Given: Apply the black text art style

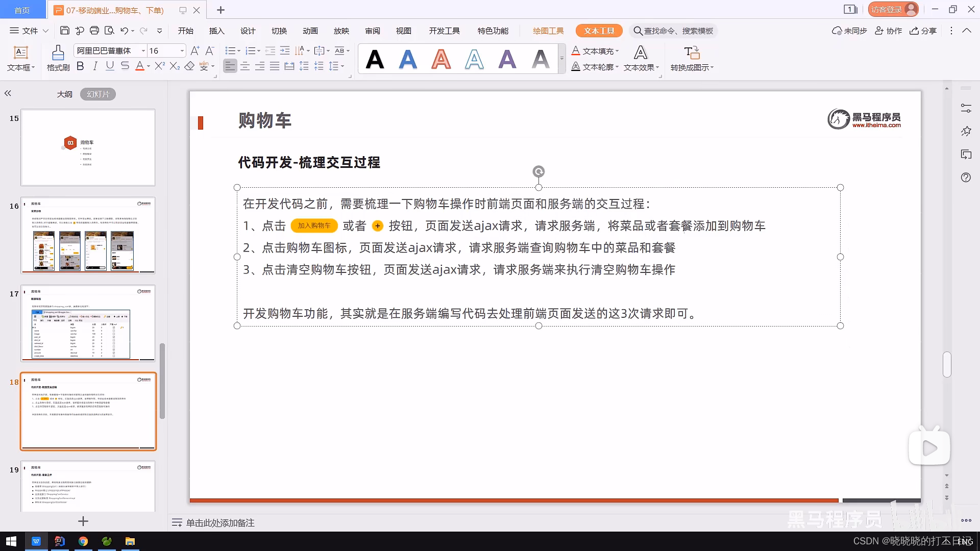Looking at the screenshot, I should click(375, 59).
